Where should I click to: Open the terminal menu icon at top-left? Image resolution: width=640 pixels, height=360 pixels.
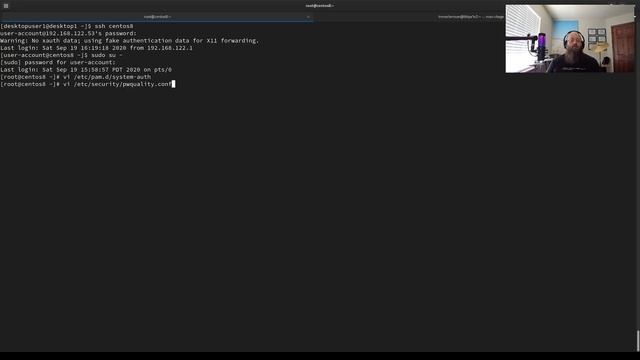point(6,6)
